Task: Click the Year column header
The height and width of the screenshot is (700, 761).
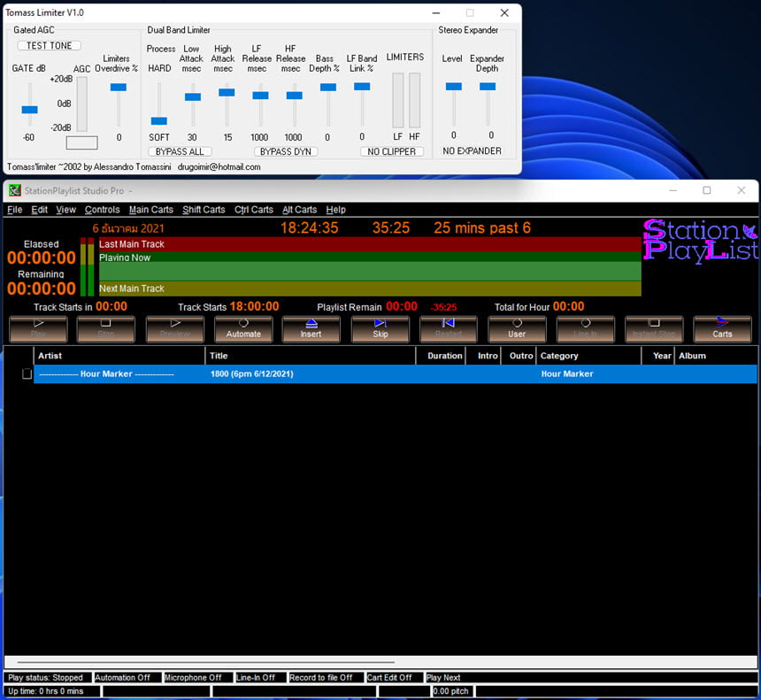Action: tap(658, 356)
